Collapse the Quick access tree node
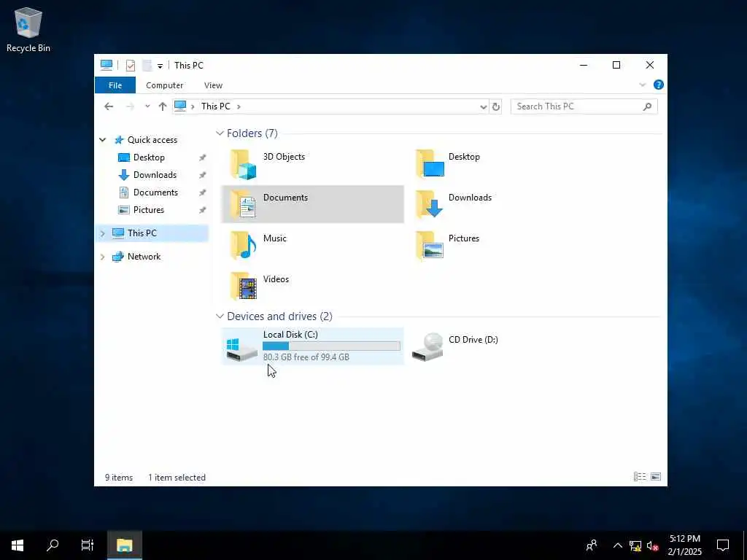This screenshot has height=560, width=747. pos(102,140)
